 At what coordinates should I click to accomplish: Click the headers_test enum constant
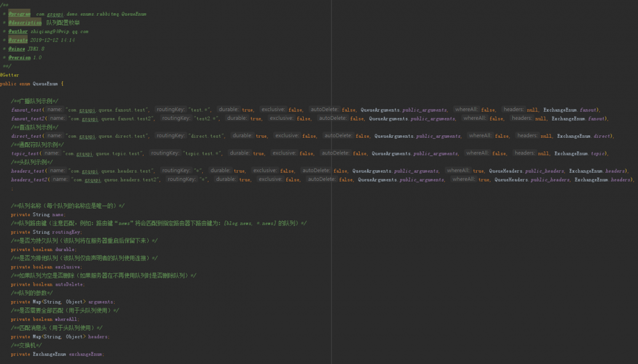[x=27, y=171]
